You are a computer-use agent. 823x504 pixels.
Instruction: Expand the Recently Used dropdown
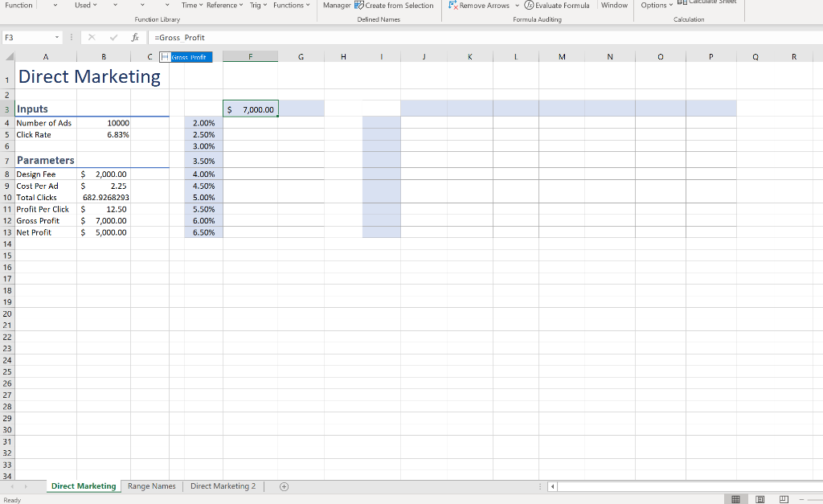click(x=95, y=6)
